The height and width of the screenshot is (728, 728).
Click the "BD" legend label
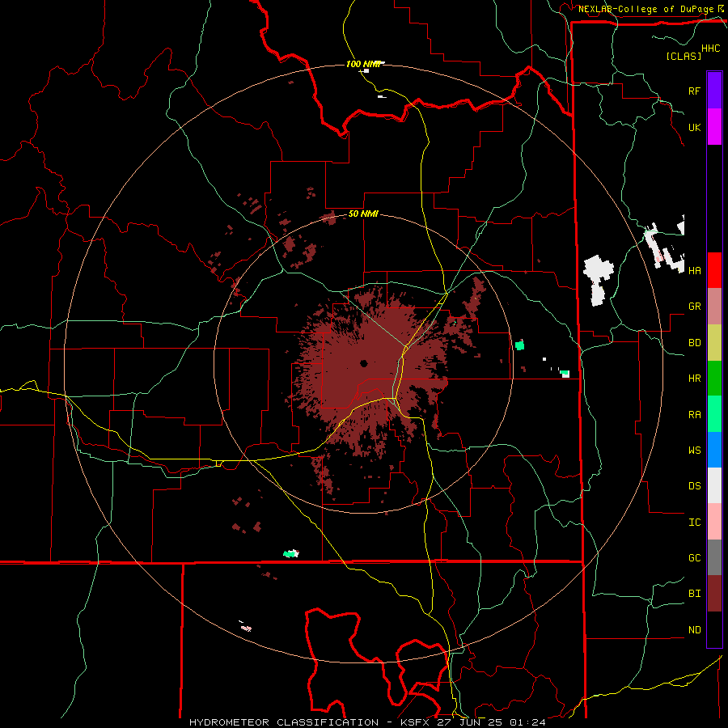point(694,343)
